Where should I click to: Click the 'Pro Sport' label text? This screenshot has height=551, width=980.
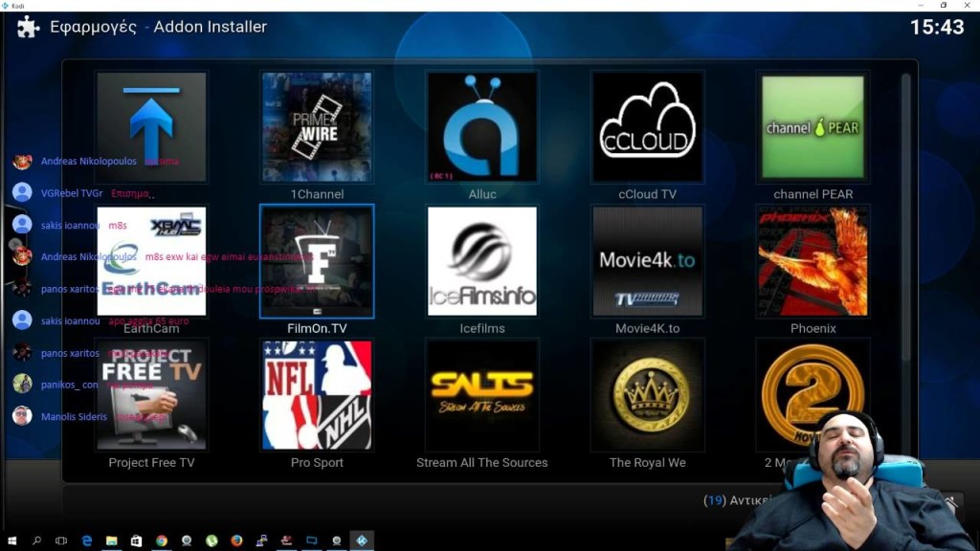317,463
